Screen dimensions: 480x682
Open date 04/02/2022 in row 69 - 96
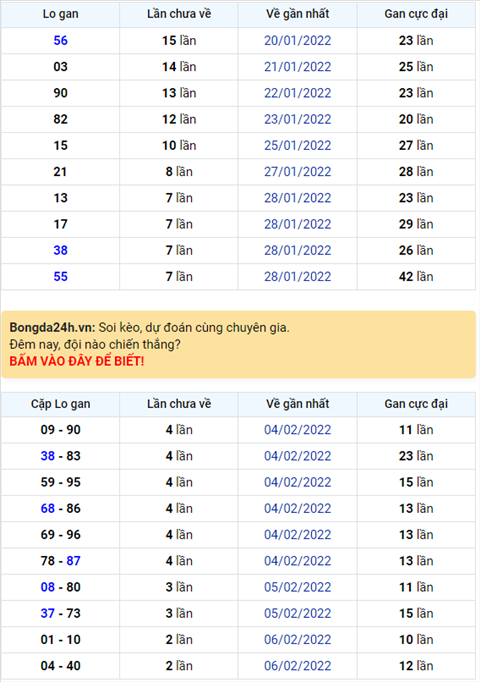click(297, 535)
